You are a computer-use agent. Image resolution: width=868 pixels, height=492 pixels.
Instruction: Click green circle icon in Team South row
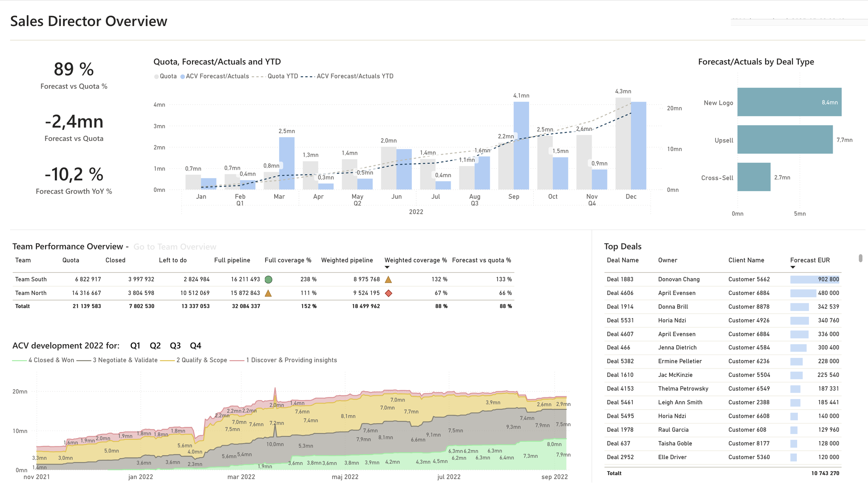(x=268, y=279)
